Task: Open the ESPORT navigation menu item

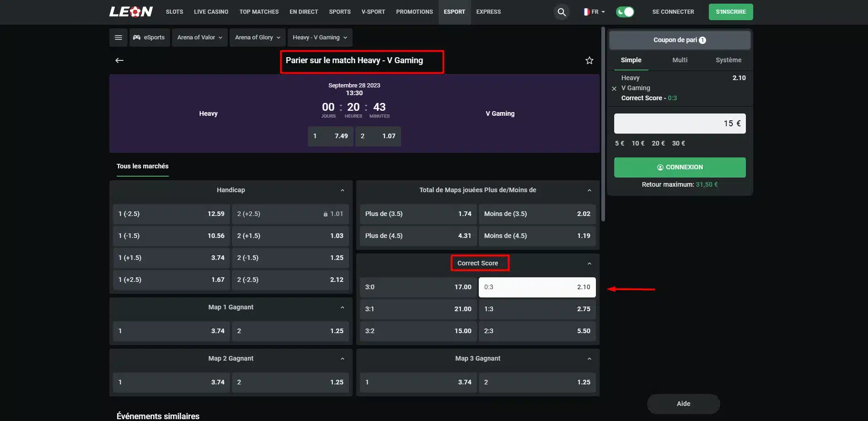Action: (454, 12)
